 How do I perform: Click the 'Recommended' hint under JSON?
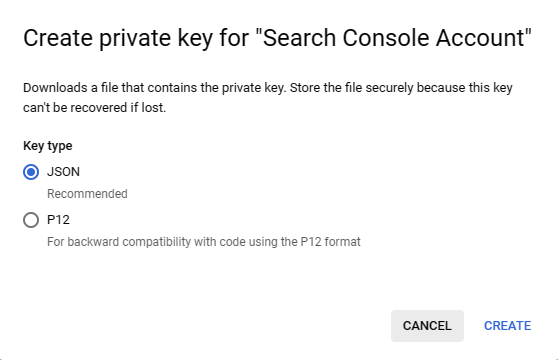pos(87,194)
